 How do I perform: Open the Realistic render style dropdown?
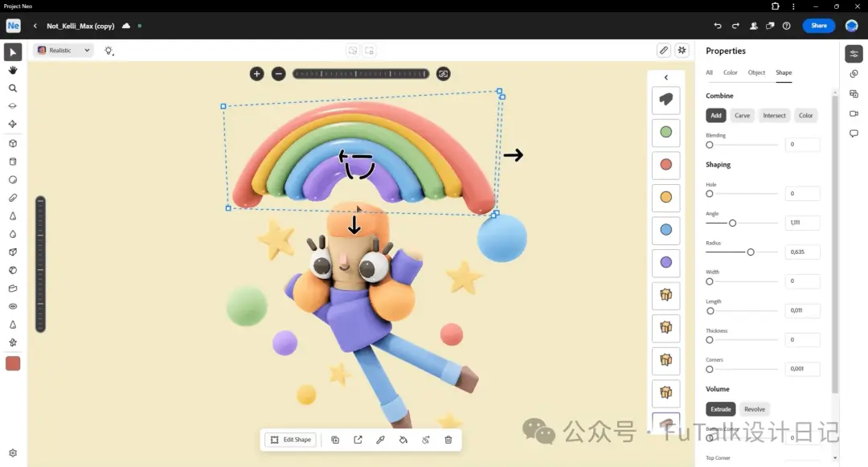point(63,51)
